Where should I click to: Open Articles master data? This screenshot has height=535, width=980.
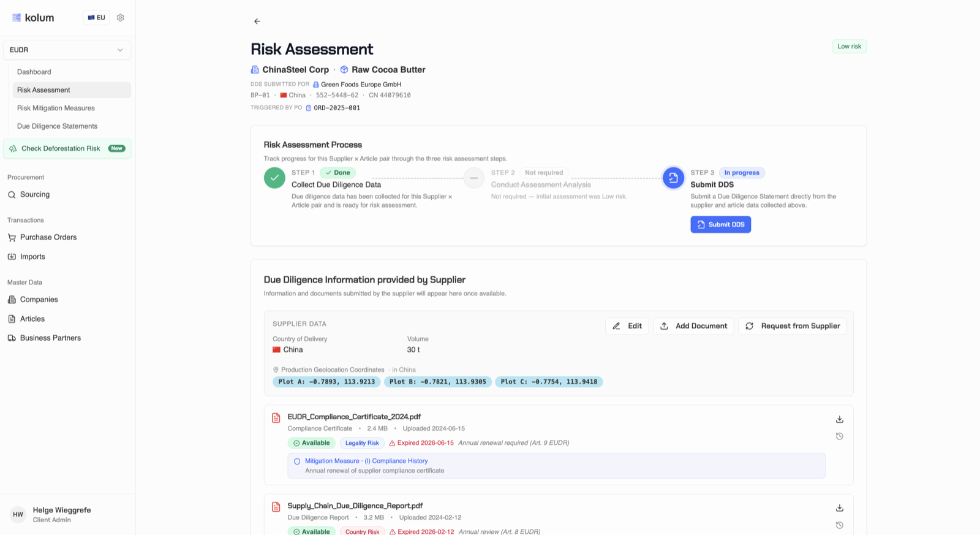[x=32, y=319]
